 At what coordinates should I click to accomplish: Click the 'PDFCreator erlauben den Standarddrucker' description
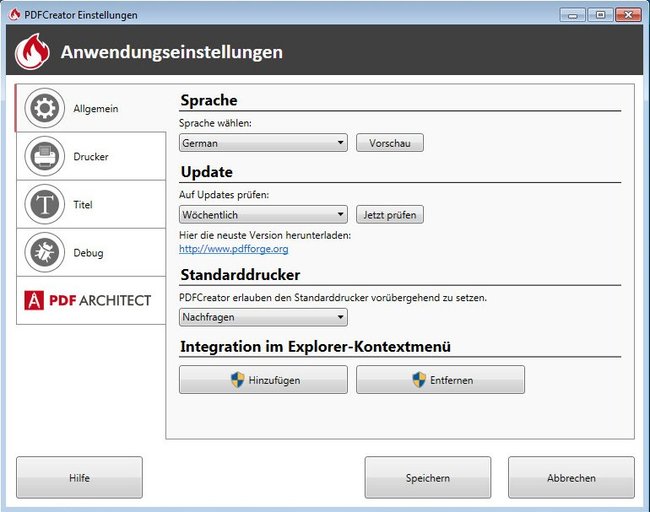pyautogui.click(x=333, y=298)
